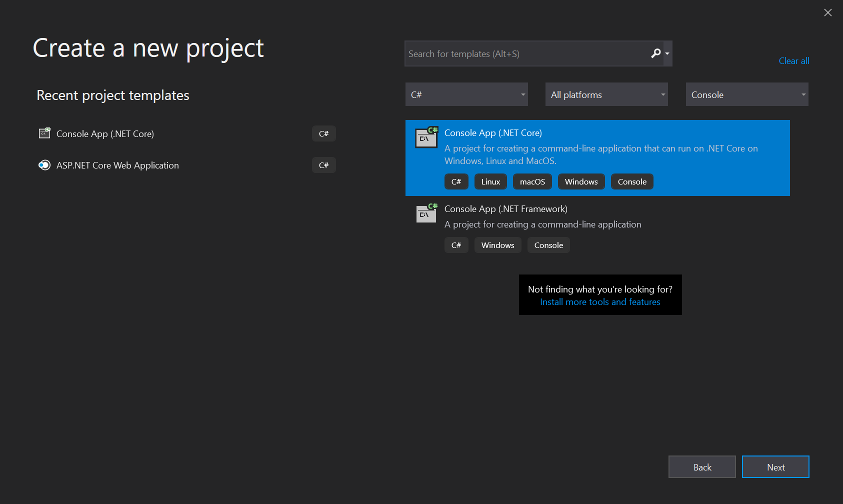843x504 pixels.
Task: Click the Windows tag on .NET Framework template
Action: 498,245
